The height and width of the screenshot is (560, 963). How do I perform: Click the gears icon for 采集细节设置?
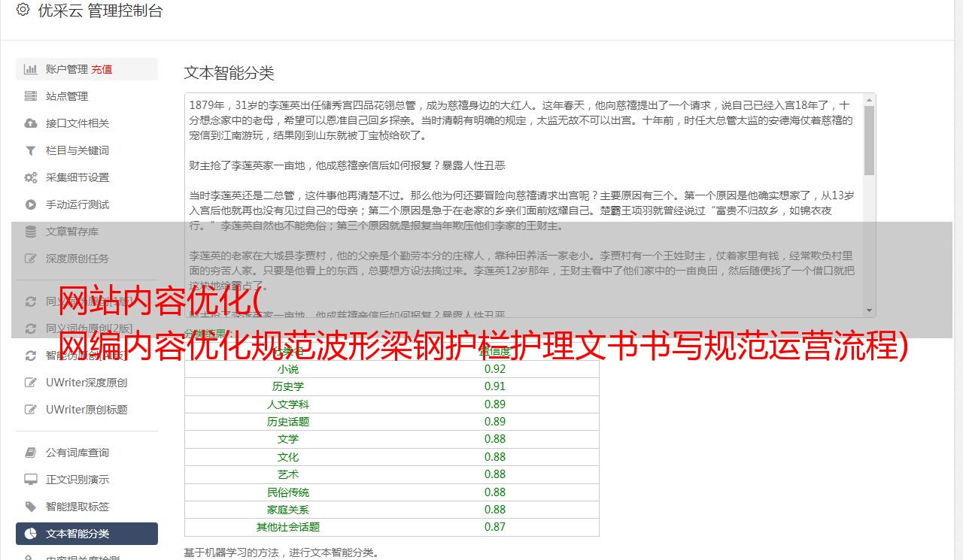click(x=30, y=177)
